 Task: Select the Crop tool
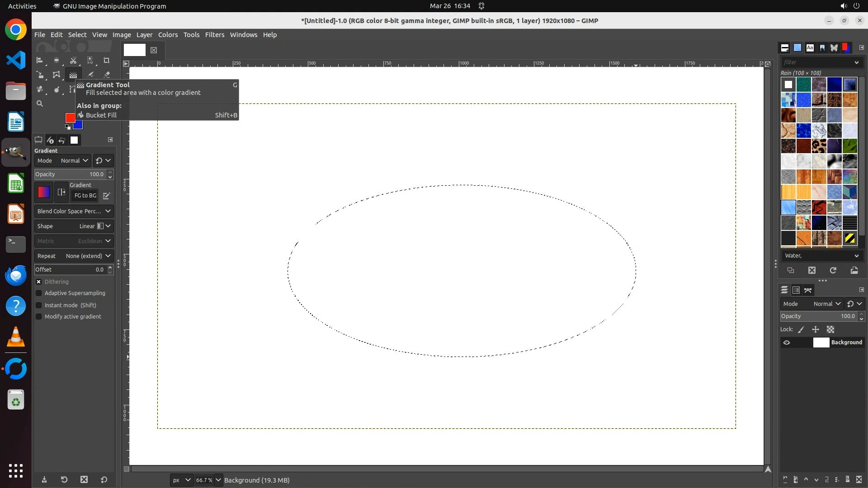point(106,60)
